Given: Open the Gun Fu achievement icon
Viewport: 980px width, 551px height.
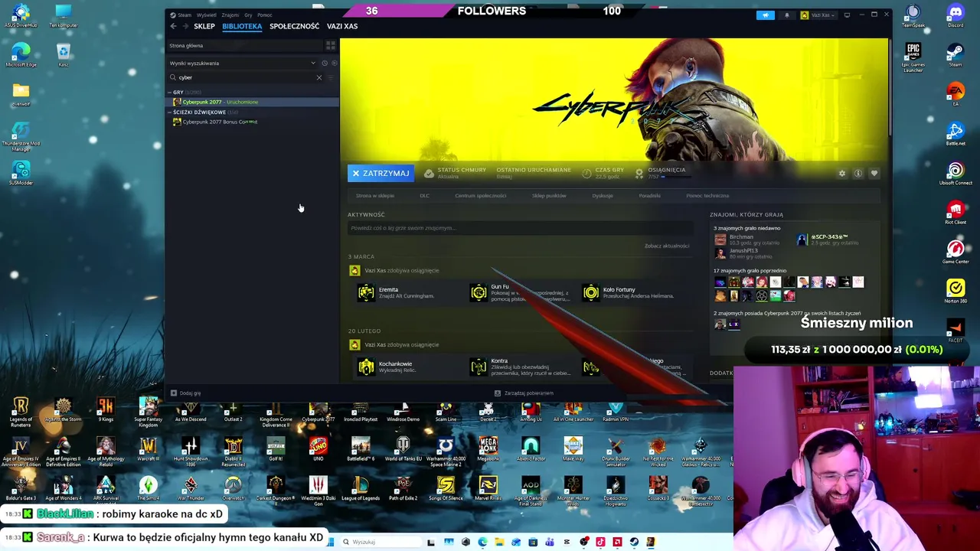Looking at the screenshot, I should coord(479,292).
